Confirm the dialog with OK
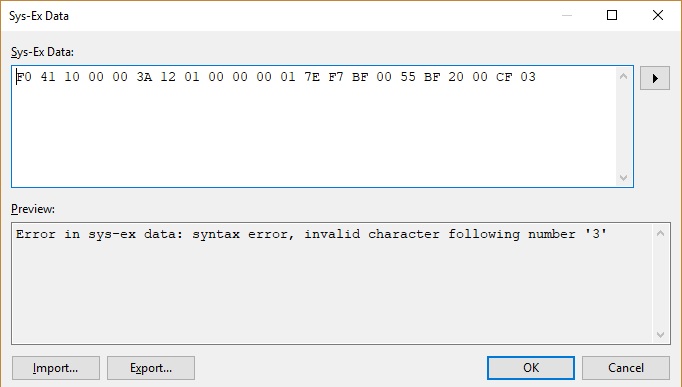This screenshot has height=387, width=682. coord(531,368)
